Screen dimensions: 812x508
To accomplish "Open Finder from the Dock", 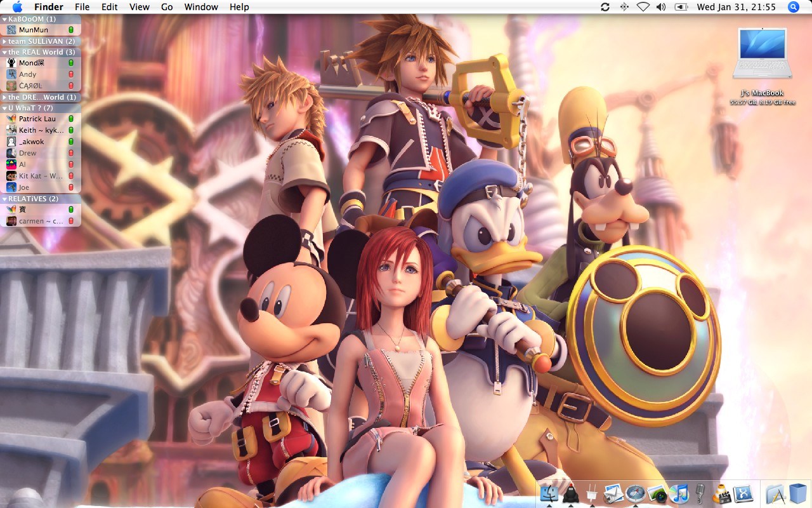I will pyautogui.click(x=549, y=493).
